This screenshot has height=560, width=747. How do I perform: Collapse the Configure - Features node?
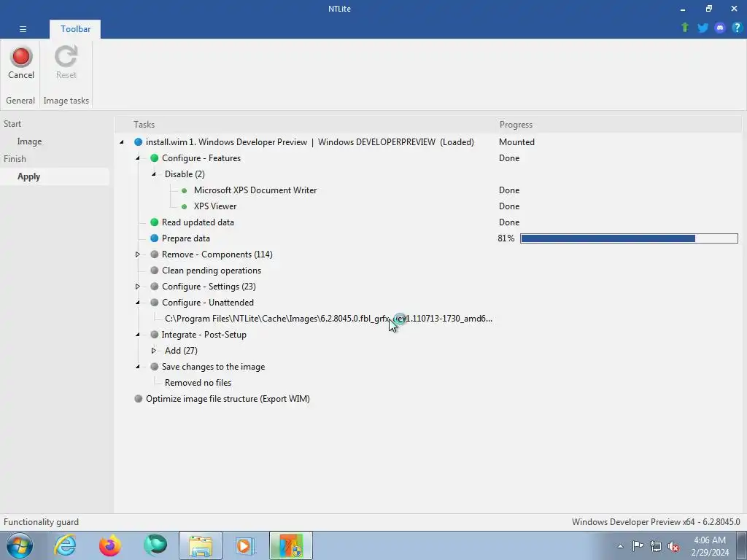138,158
